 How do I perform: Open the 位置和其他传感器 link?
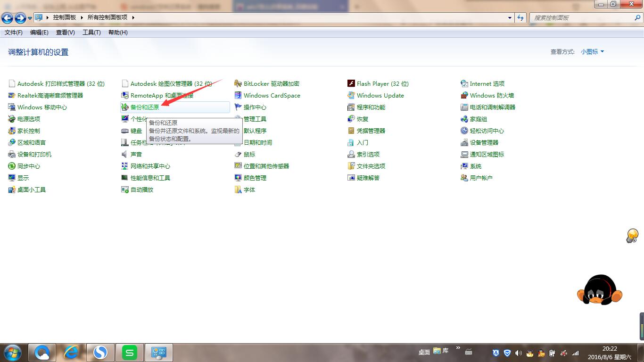click(x=266, y=166)
